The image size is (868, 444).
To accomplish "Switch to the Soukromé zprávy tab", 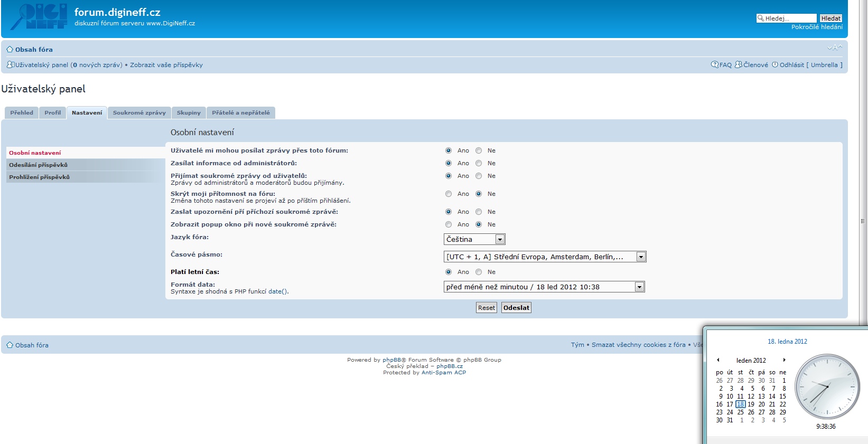I will click(x=139, y=112).
